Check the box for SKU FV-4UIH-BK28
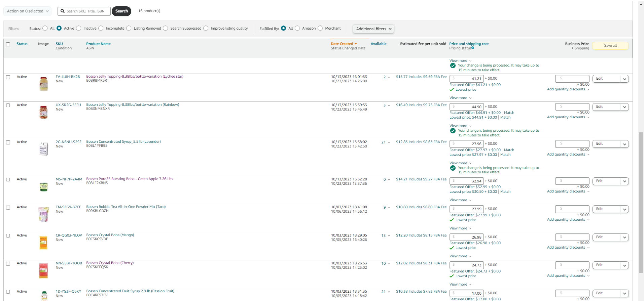Screen dimensions: 644x301 tap(8, 77)
